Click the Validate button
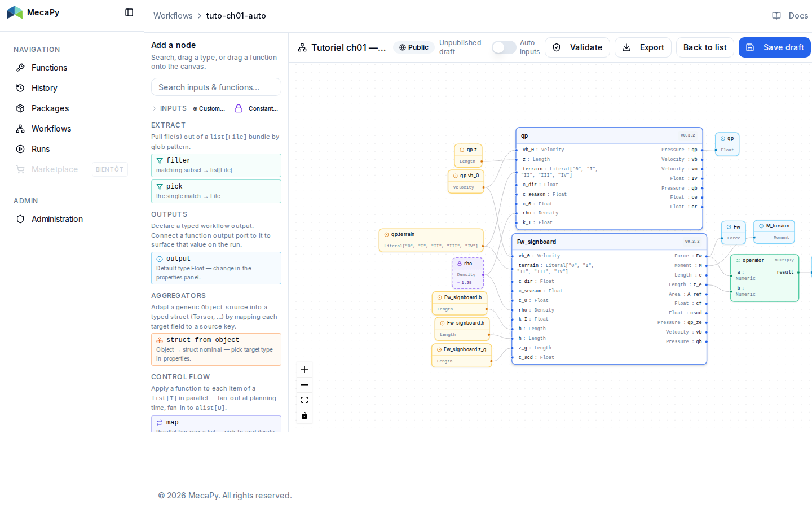The image size is (812, 508). (x=577, y=47)
